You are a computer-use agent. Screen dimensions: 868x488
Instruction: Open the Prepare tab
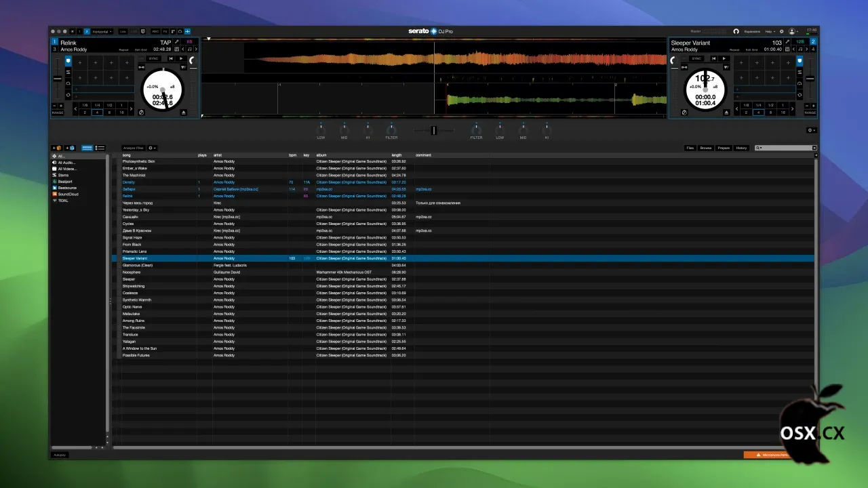pyautogui.click(x=724, y=148)
